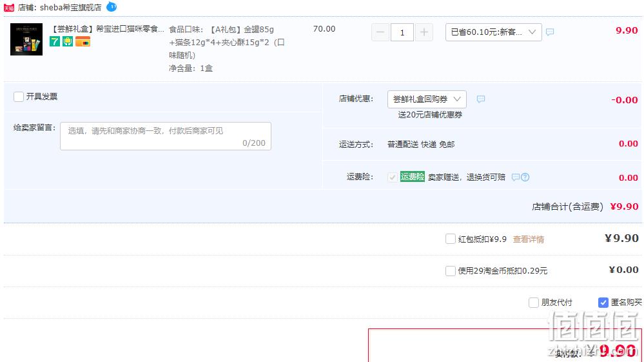Image resolution: width=644 pixels, height=362 pixels.
Task: Uncheck the 匿名购买 checkbox
Action: coord(603,303)
